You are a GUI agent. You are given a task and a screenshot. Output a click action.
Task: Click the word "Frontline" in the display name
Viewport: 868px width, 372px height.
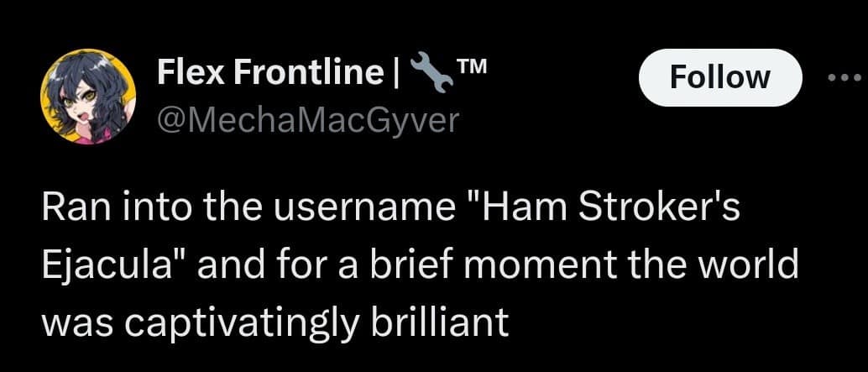(x=307, y=77)
